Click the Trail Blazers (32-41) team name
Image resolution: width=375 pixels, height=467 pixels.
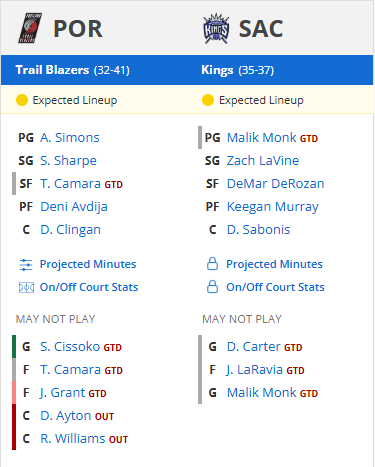[73, 70]
